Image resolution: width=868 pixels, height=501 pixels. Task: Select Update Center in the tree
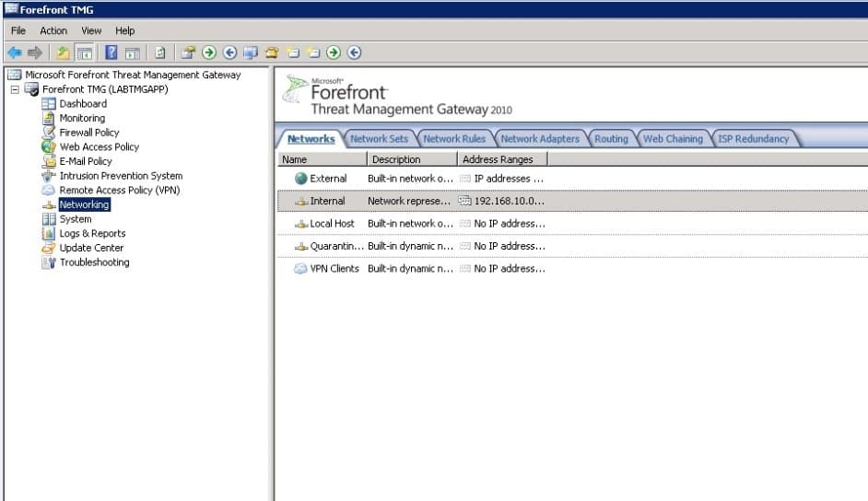91,248
